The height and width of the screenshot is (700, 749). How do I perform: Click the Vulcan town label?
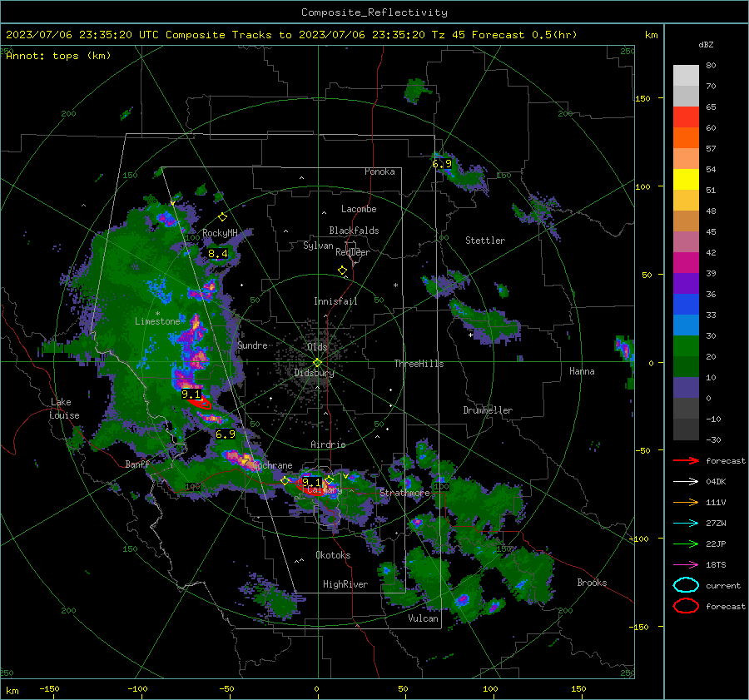coord(424,618)
